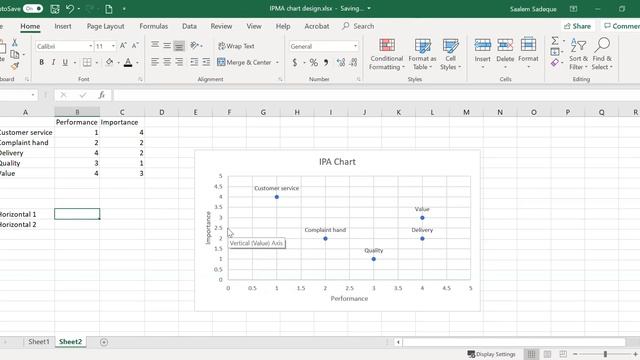Click Increase Indent icon
Screen dimensions: 640x360
[x=206, y=62]
